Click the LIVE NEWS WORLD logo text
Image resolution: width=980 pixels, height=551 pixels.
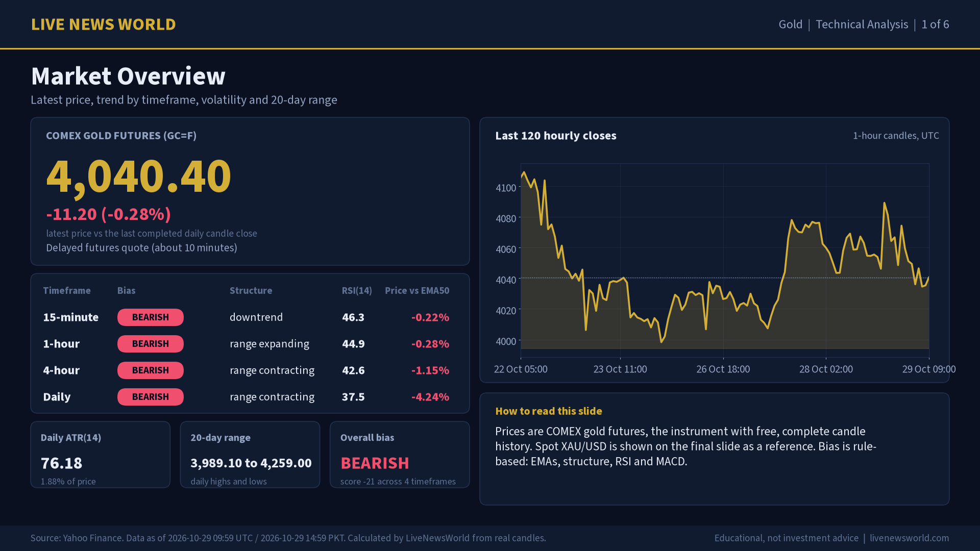tap(104, 24)
